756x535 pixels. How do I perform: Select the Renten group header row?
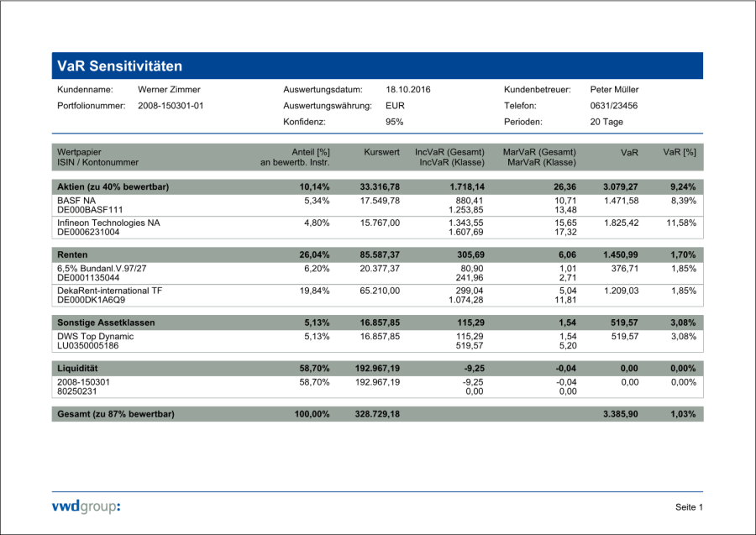pyautogui.click(x=74, y=253)
